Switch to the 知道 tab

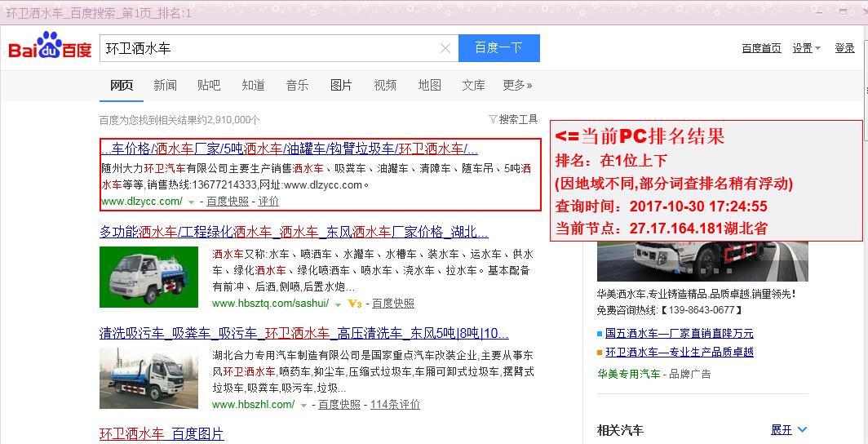point(253,85)
